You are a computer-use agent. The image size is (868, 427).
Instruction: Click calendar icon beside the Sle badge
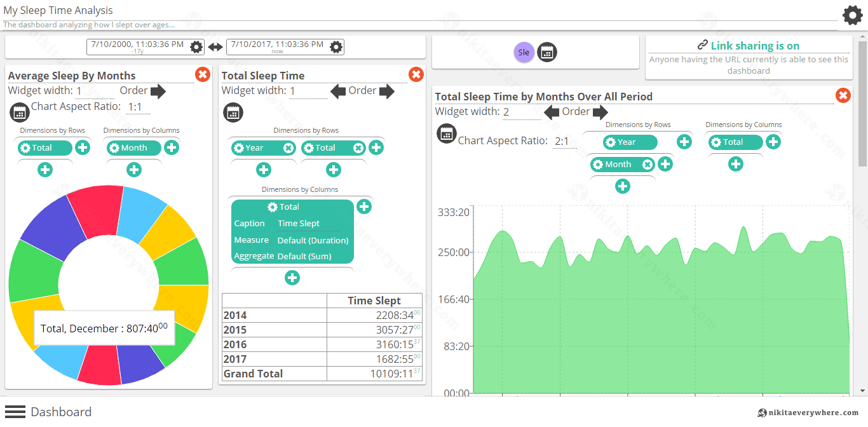coord(546,52)
